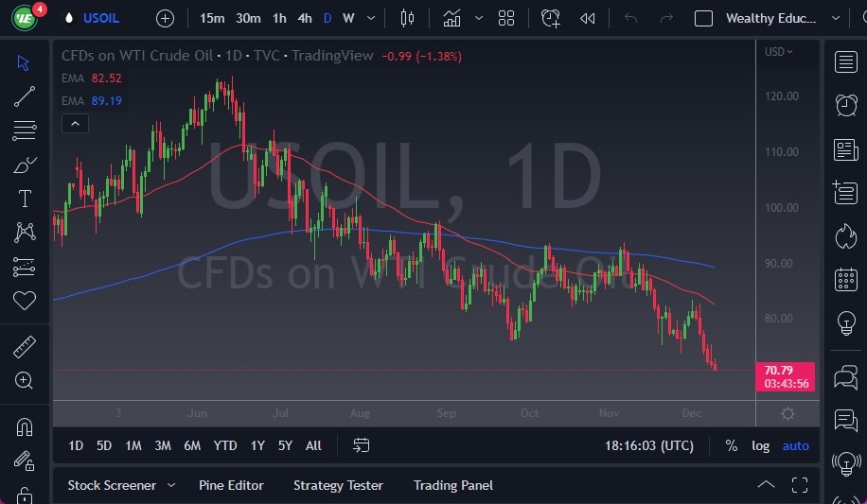Start bar replay mode
This screenshot has height=504, width=867.
[x=587, y=18]
